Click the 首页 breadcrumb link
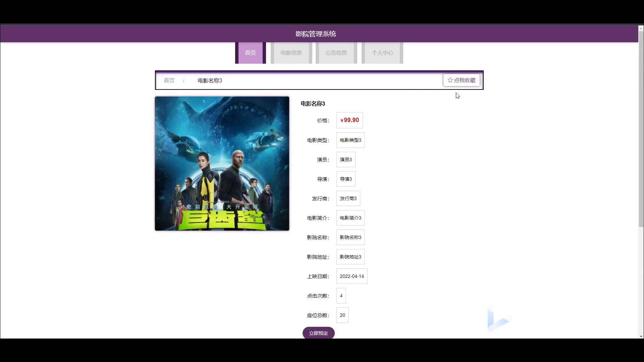 click(169, 80)
